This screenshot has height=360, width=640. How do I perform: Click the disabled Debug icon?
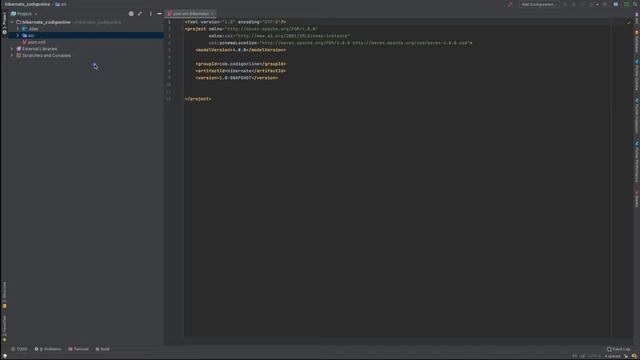click(x=573, y=4)
